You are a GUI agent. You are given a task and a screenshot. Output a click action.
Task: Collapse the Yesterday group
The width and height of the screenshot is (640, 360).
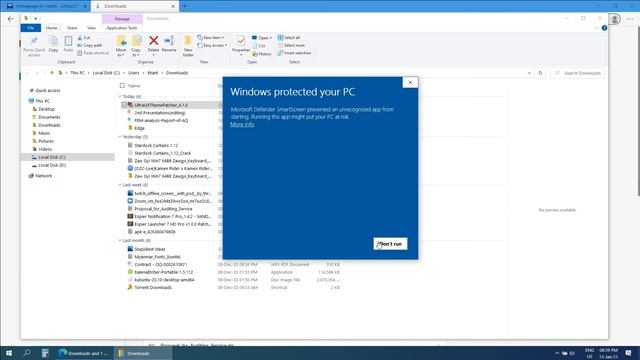(x=120, y=137)
